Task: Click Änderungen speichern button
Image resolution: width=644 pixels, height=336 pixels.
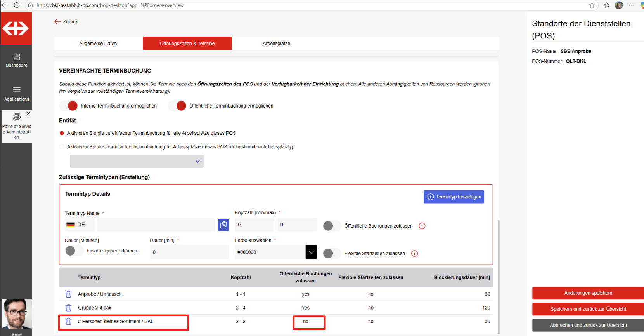Action: click(588, 293)
